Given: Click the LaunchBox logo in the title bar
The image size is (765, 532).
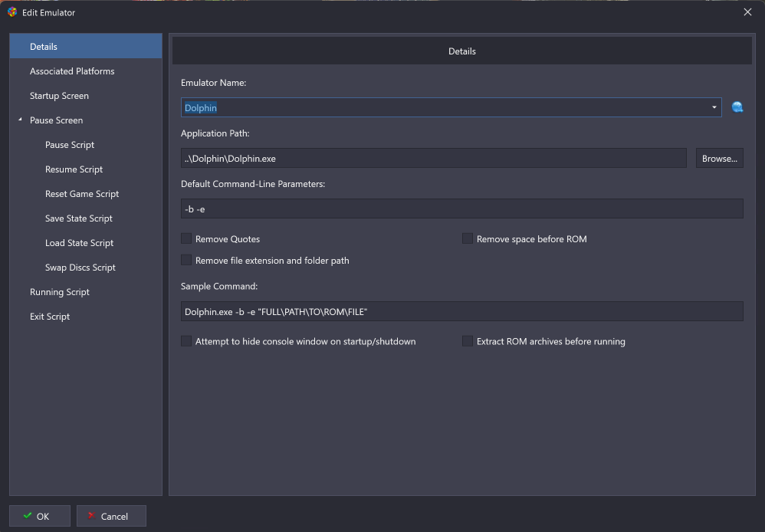Looking at the screenshot, I should point(12,12).
